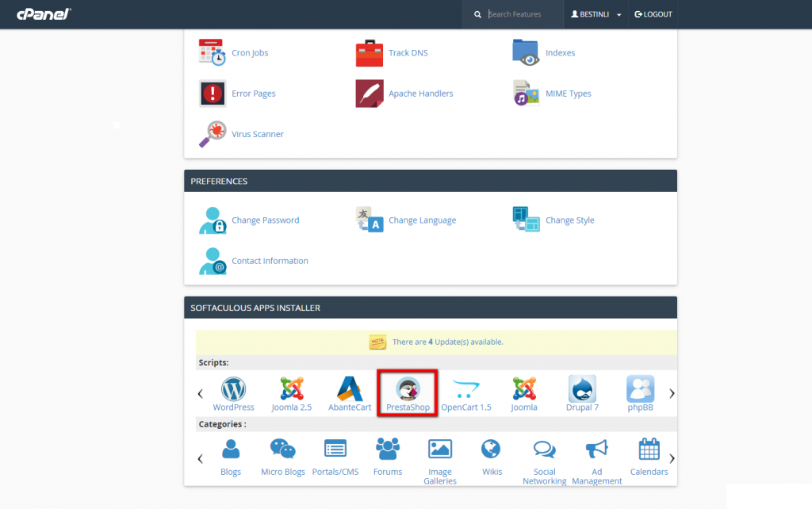Viewport: 812px width, 509px height.
Task: Open the Cron Jobs icon
Action: [213, 52]
